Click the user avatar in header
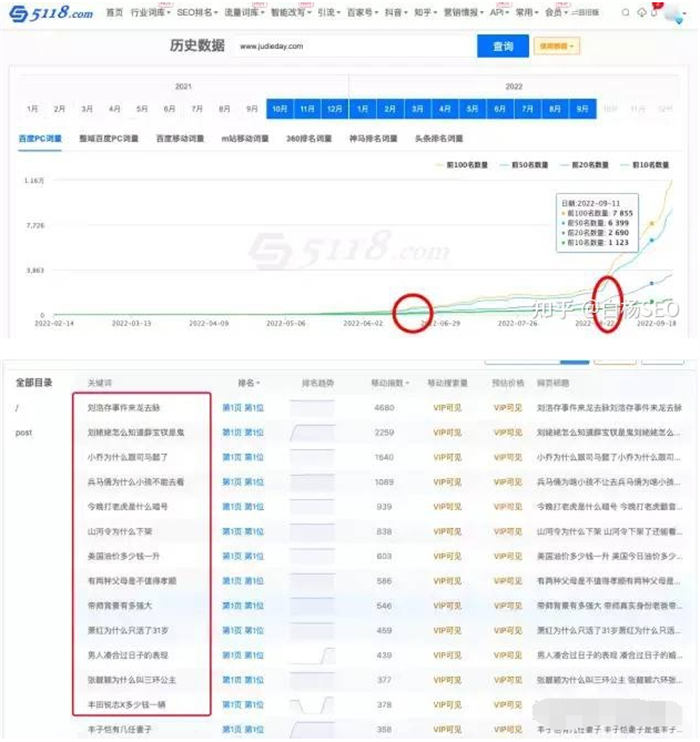This screenshot has width=700, height=742. click(x=674, y=14)
